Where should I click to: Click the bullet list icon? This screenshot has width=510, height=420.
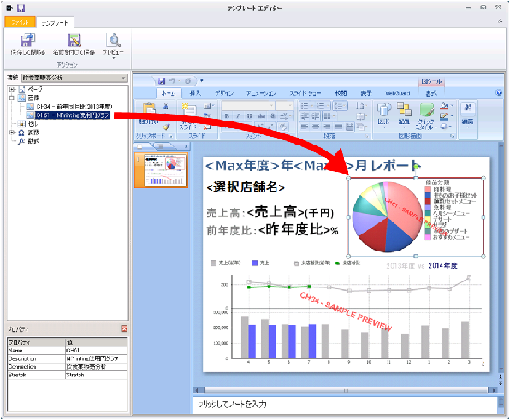coord(305,106)
